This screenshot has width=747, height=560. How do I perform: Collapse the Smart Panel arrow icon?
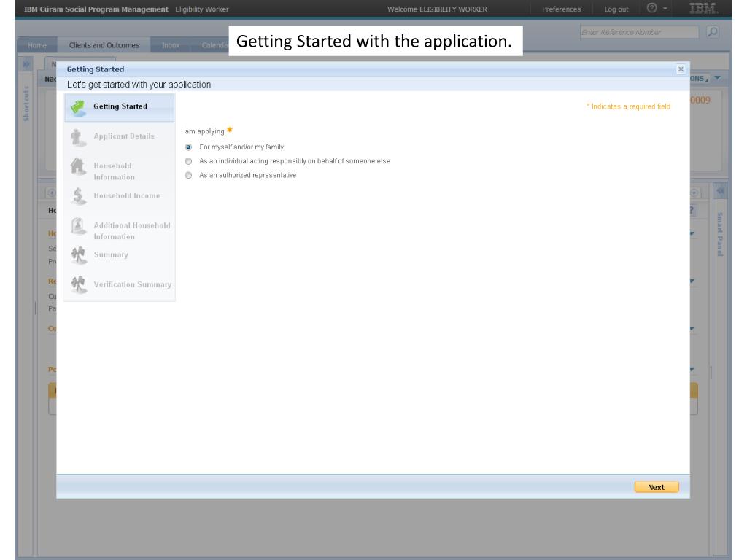720,191
